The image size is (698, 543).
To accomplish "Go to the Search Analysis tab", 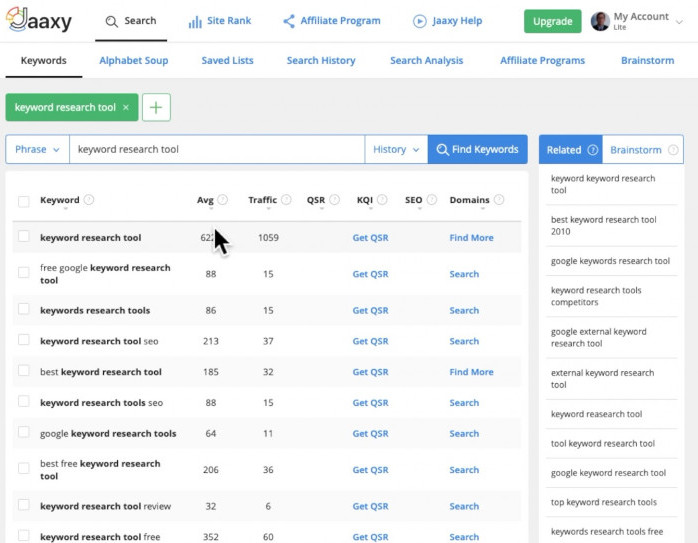I will point(426,61).
